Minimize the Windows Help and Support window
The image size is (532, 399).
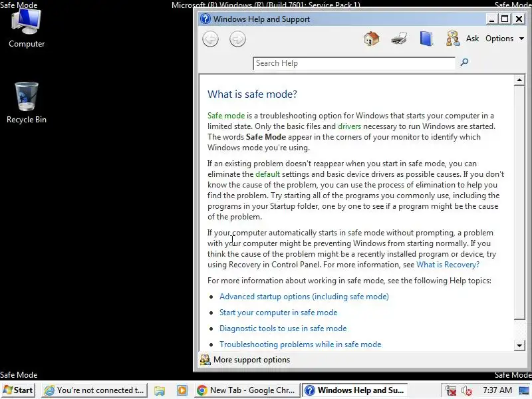click(x=491, y=19)
